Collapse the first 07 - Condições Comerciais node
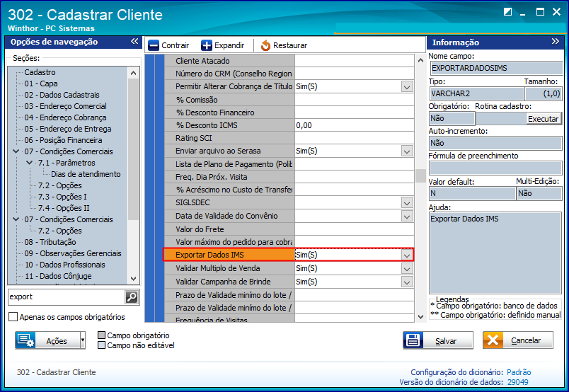The height and width of the screenshot is (392, 569). point(16,151)
